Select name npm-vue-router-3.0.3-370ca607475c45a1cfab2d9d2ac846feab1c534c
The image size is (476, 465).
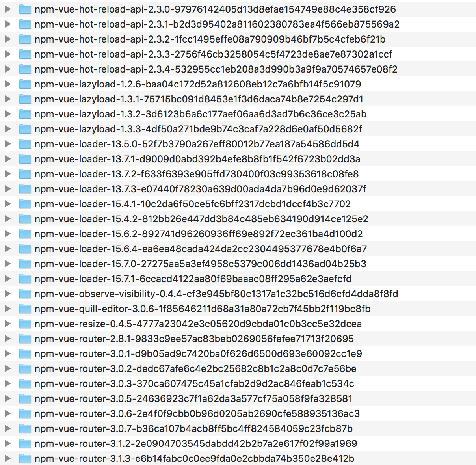pyautogui.click(x=194, y=384)
